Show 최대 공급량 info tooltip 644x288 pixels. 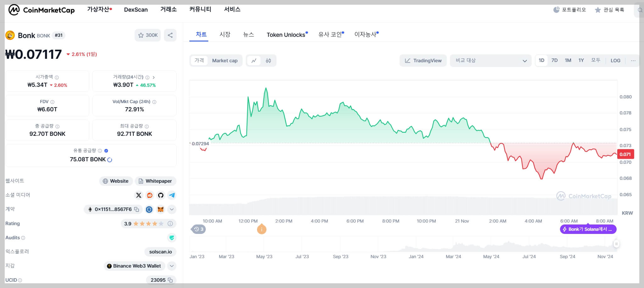[x=147, y=126]
